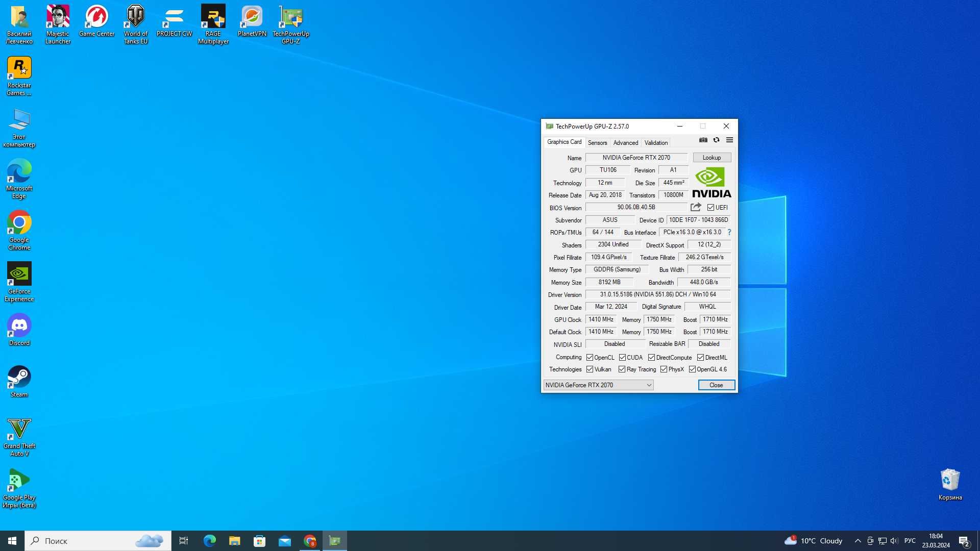Open Game Center desktop shortcut
980x551 pixels.
96,21
